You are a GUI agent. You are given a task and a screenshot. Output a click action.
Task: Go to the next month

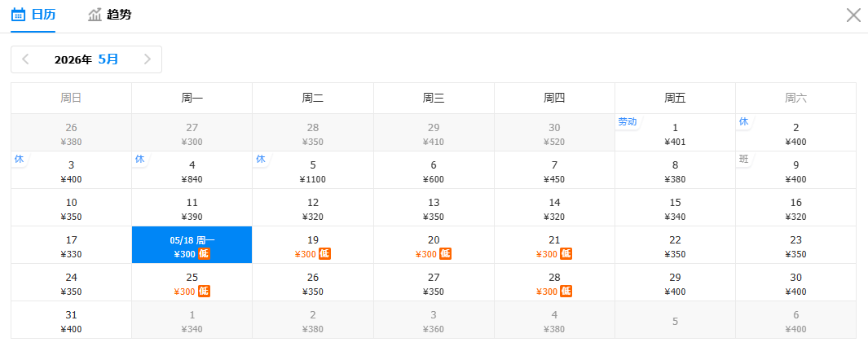click(147, 59)
